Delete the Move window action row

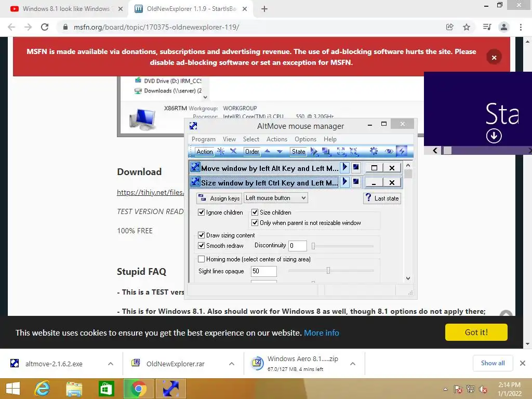point(392,168)
